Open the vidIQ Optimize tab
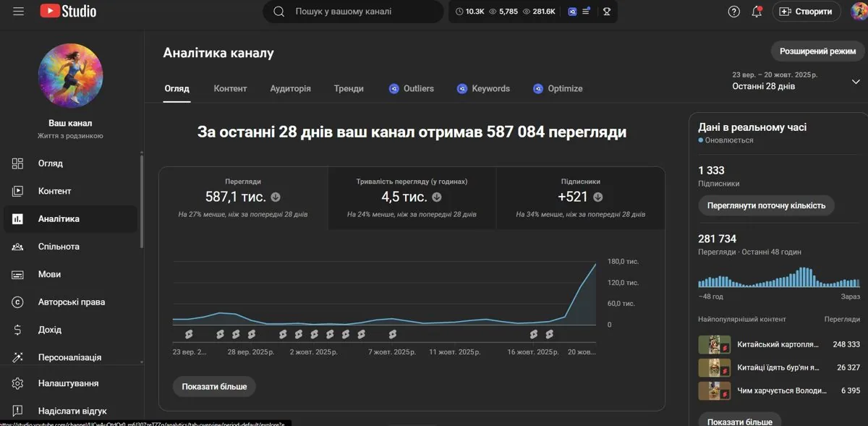The image size is (868, 426). (558, 88)
